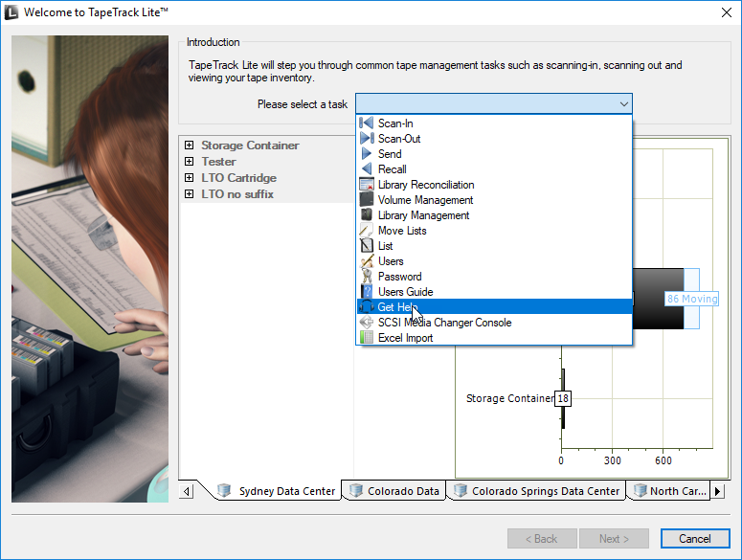Select the LTO no suffix tree label
Viewport: 742px width, 560px height.
pos(237,194)
